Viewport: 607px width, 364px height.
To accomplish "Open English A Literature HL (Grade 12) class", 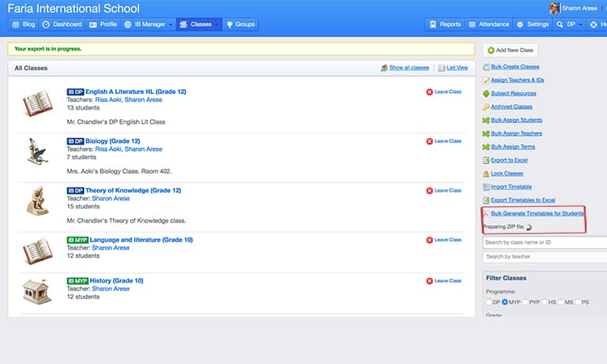I will [135, 92].
